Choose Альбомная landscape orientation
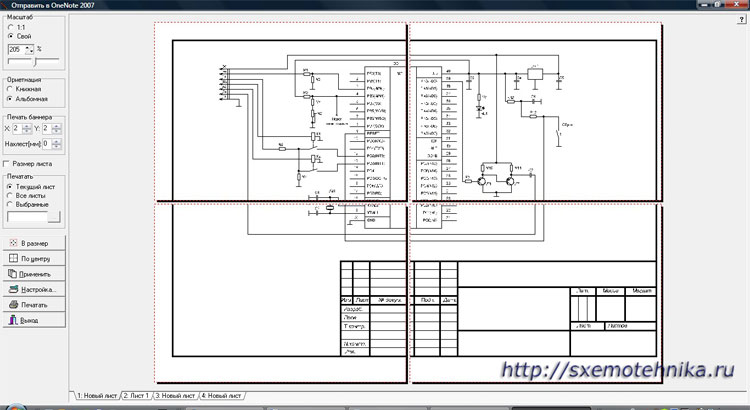Image resolution: width=750 pixels, height=410 pixels. [11, 99]
